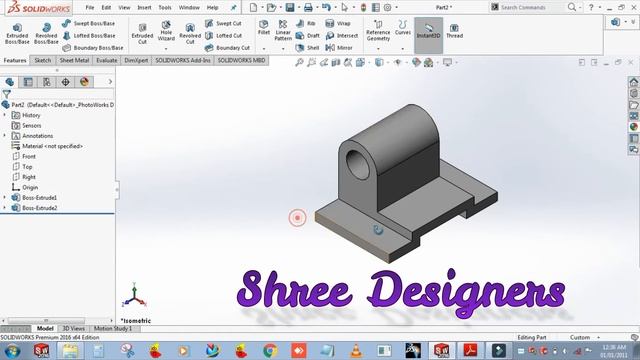The height and width of the screenshot is (360, 640).
Task: Select the Boundary Cut tool
Action: coord(227,48)
